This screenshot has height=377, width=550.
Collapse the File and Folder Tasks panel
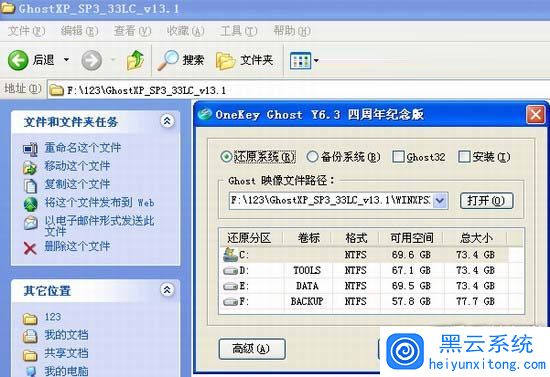167,121
